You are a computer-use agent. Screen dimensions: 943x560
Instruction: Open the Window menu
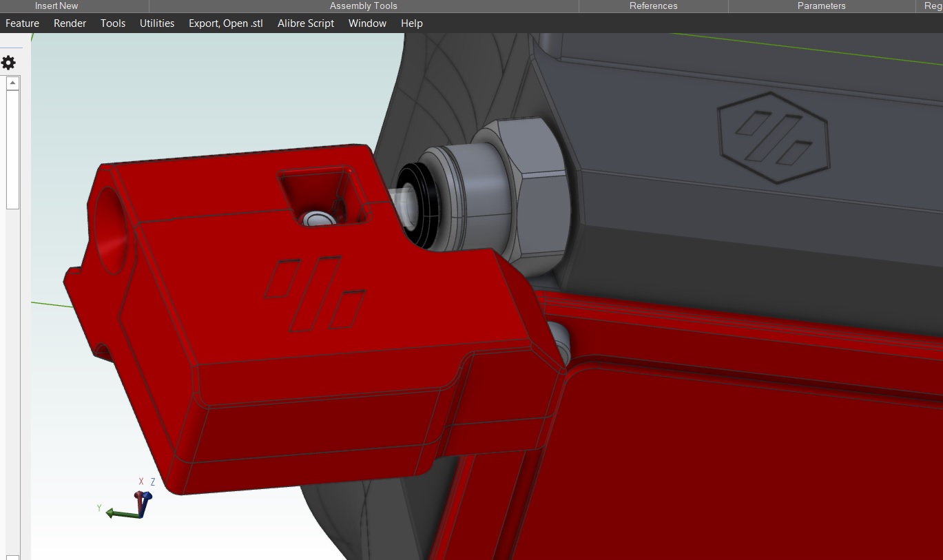(367, 23)
